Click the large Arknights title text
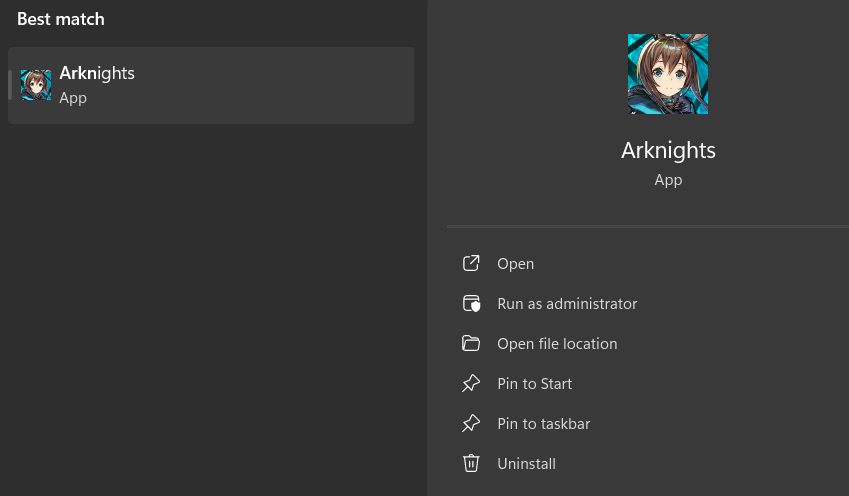 tap(668, 151)
